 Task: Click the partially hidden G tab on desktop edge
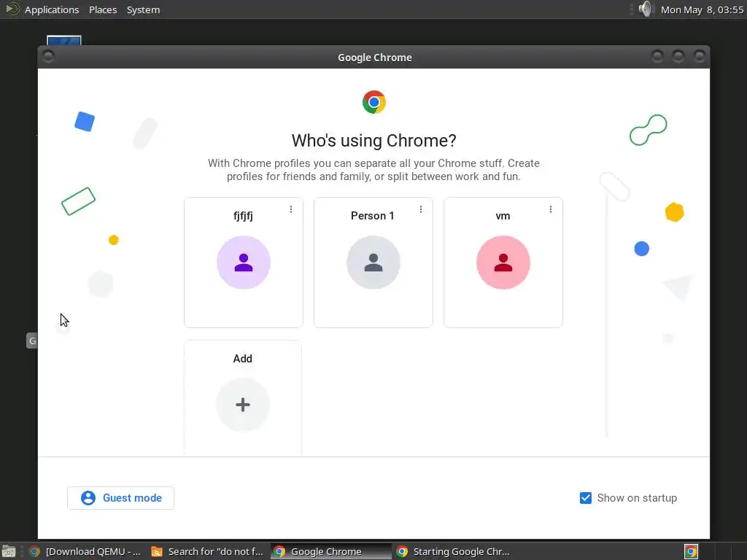tap(32, 341)
